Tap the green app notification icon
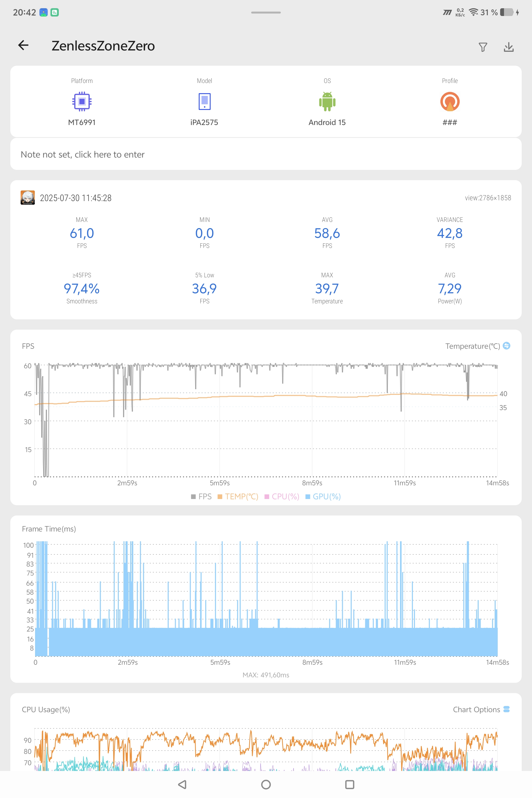 pyautogui.click(x=55, y=13)
